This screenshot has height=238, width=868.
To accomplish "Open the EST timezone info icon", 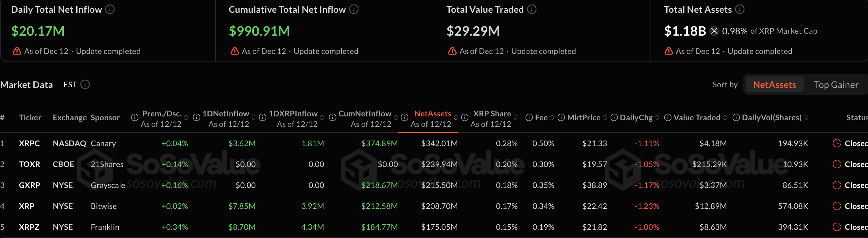I will point(86,84).
